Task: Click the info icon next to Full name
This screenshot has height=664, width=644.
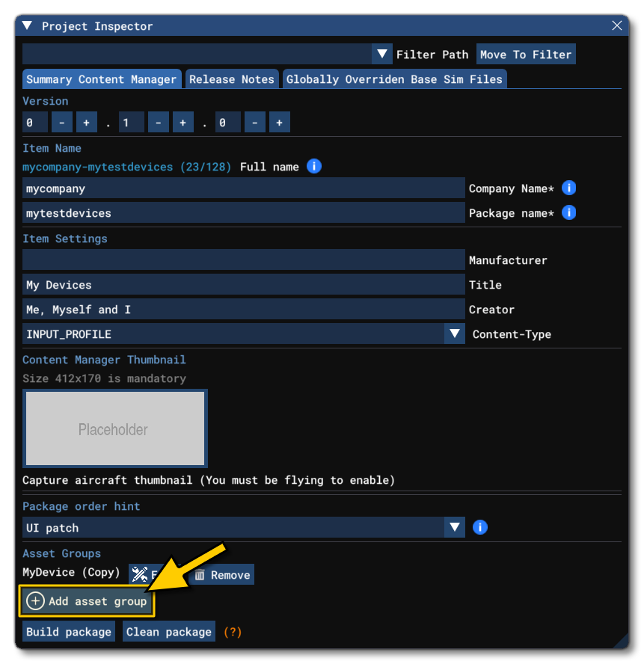Action: tap(314, 166)
